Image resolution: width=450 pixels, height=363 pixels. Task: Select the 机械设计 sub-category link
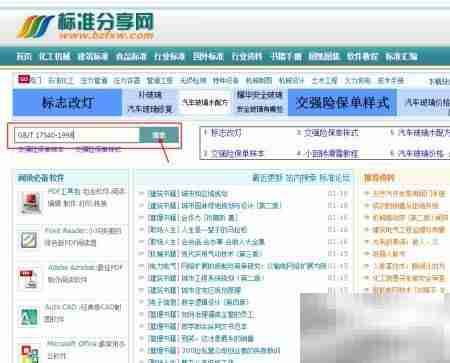click(x=291, y=80)
